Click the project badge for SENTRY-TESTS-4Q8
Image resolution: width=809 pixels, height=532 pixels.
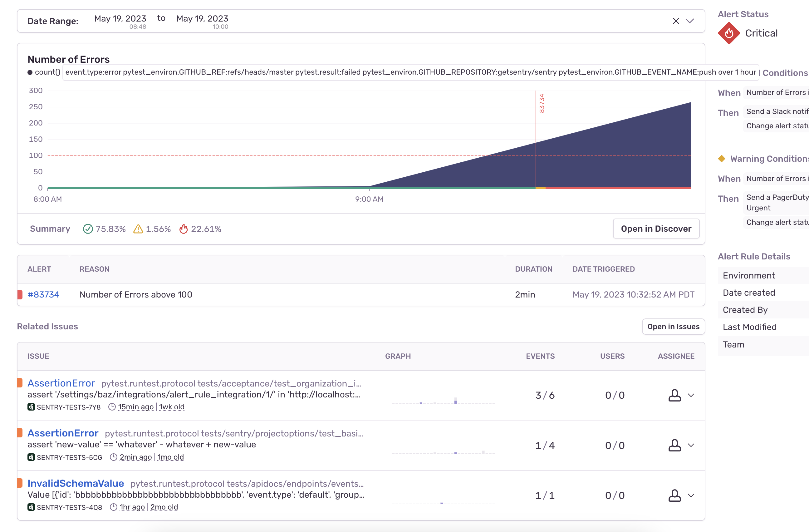[31, 507]
